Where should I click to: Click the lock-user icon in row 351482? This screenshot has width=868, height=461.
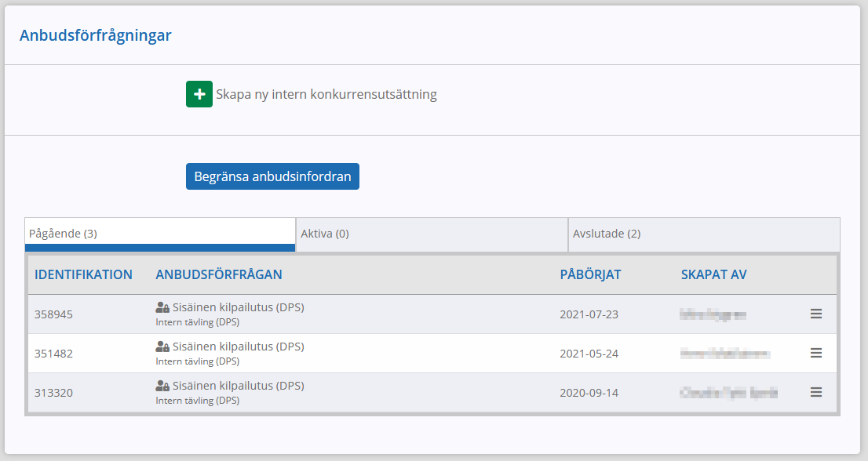pos(162,347)
